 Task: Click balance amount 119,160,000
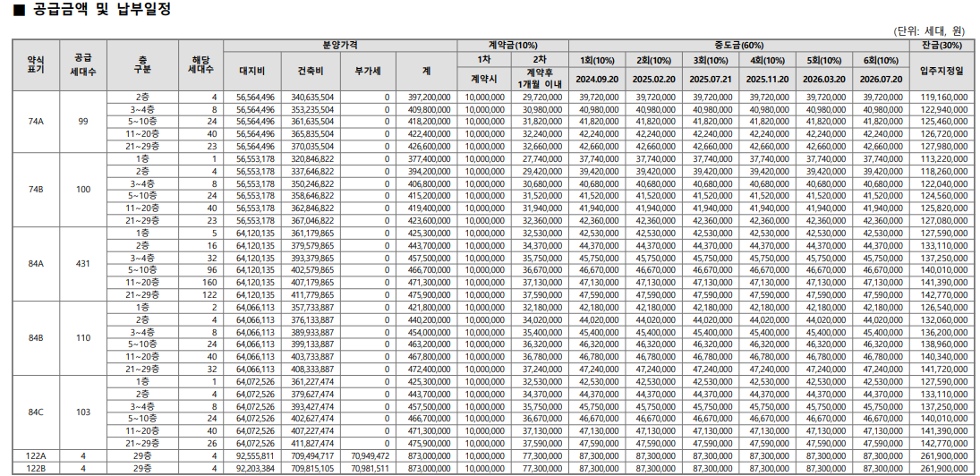pos(946,97)
